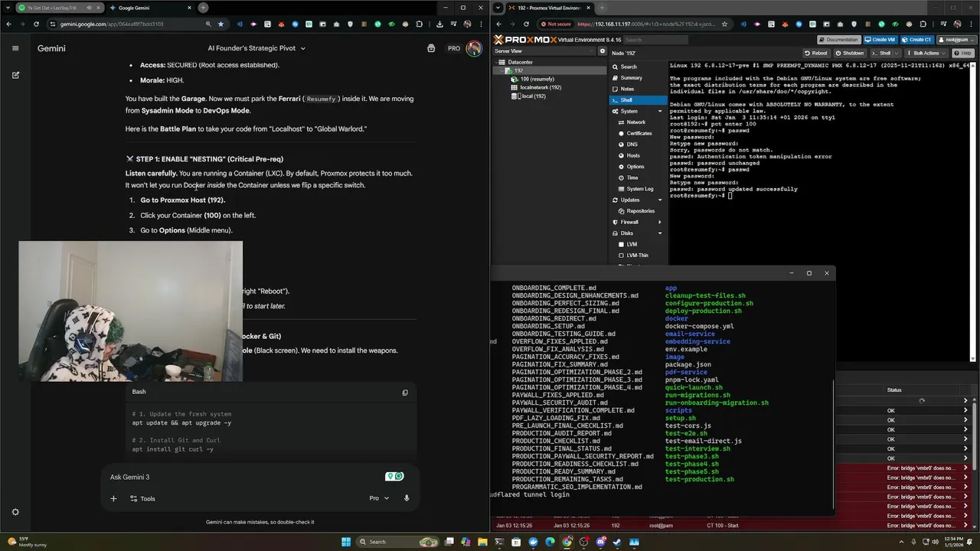Viewport: 980px width, 551px height.
Task: Open Bulk Actions dropdown
Action: (x=926, y=53)
